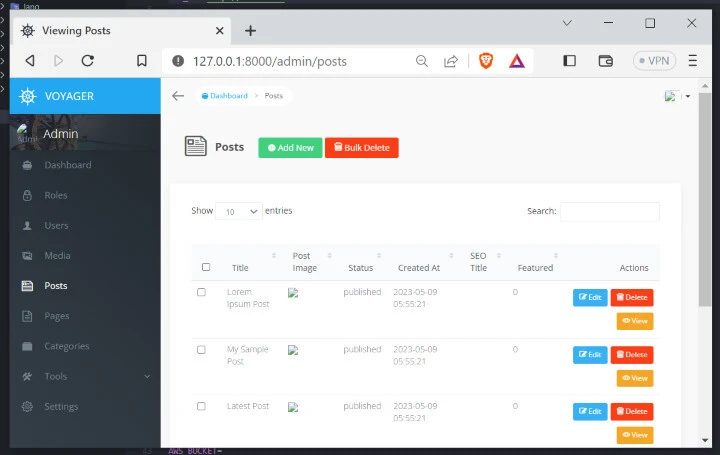Viewport: 720px width, 455px height.
Task: Open Brave Shields lion icon
Action: [486, 61]
